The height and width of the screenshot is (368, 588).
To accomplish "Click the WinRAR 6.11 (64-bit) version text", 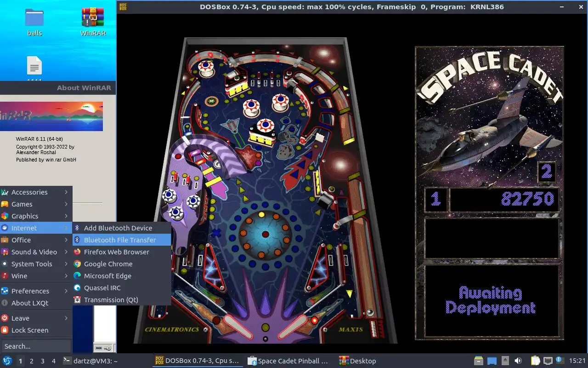I will pyautogui.click(x=40, y=139).
